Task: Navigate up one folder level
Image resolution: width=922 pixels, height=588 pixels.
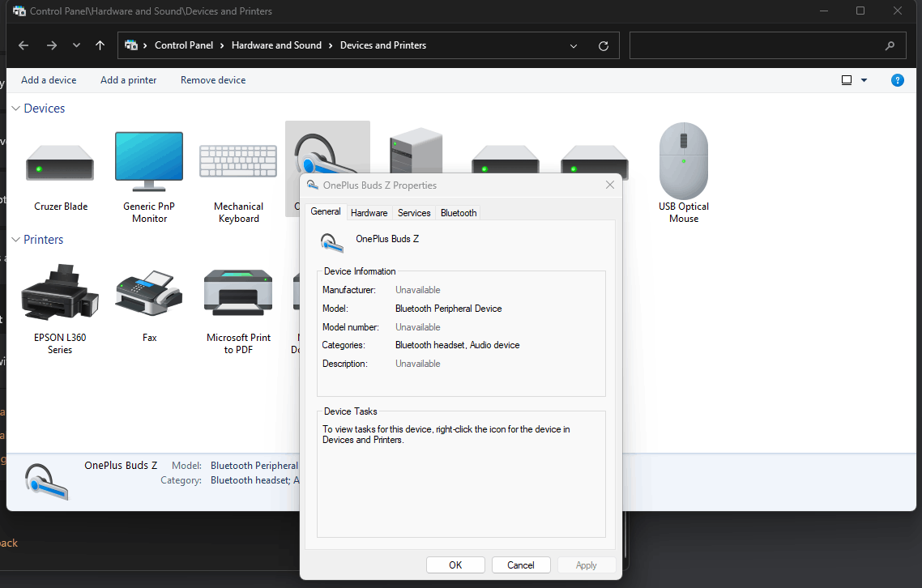Action: point(100,45)
